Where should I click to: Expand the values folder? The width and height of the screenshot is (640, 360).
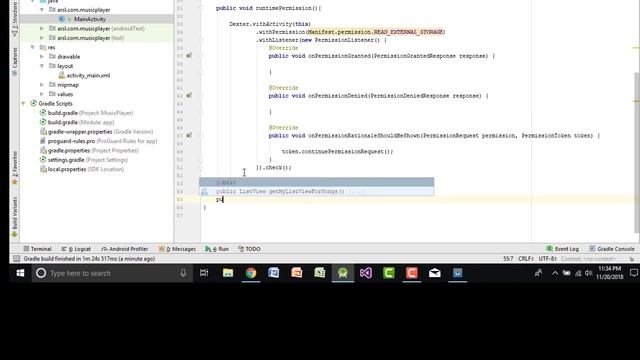click(x=42, y=94)
